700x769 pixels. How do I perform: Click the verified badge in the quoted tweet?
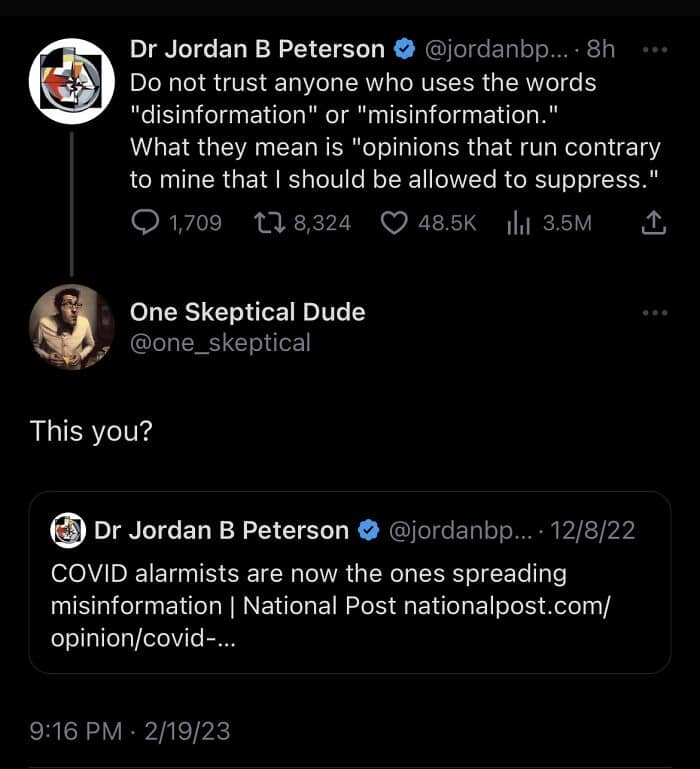(368, 530)
